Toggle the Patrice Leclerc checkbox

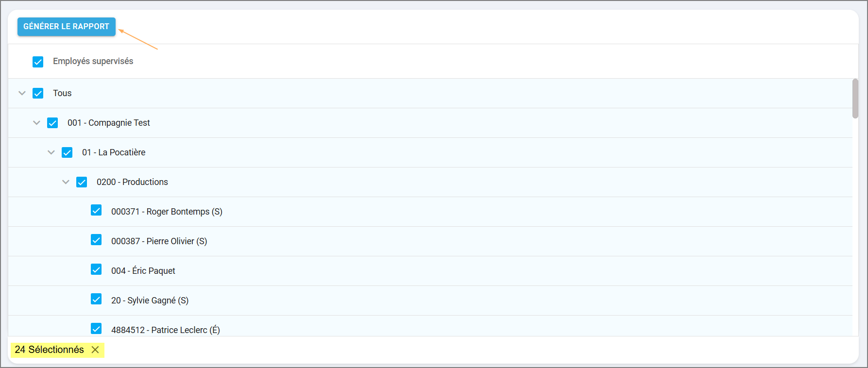tap(96, 329)
